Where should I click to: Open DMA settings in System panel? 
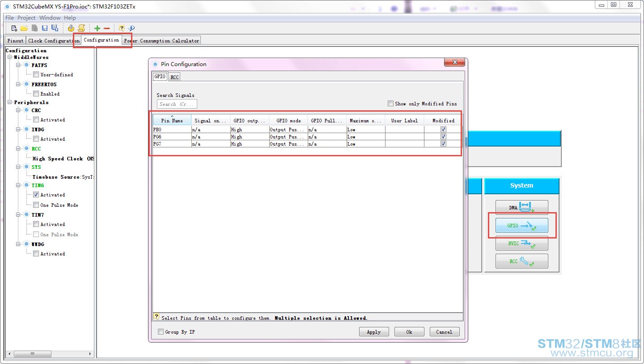521,208
